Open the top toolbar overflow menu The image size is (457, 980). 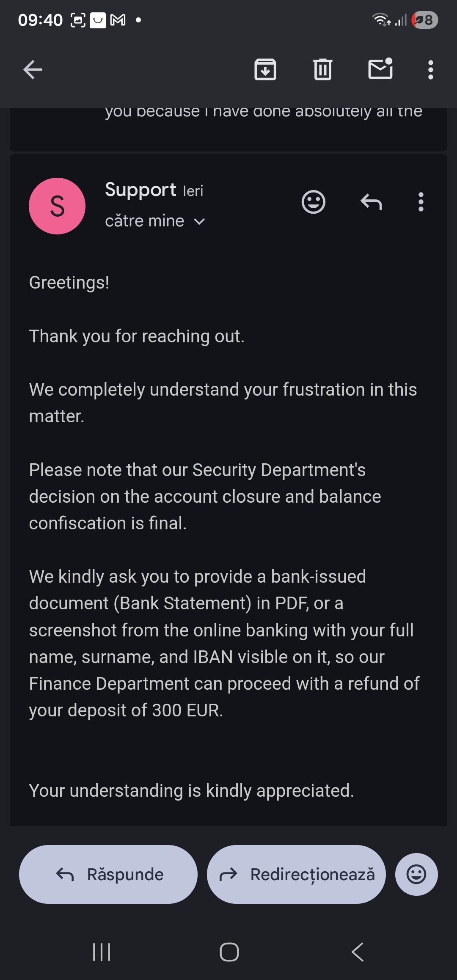(430, 70)
